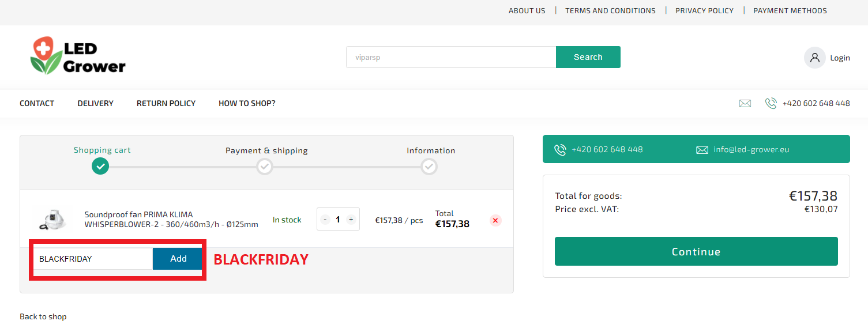Increase quantity with the plus button

tap(351, 220)
